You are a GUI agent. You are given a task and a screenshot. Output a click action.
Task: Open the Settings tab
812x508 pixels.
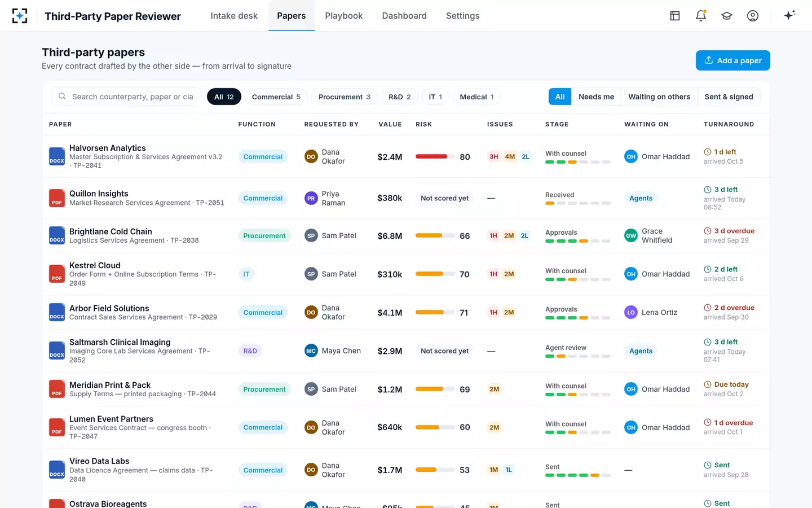click(463, 16)
